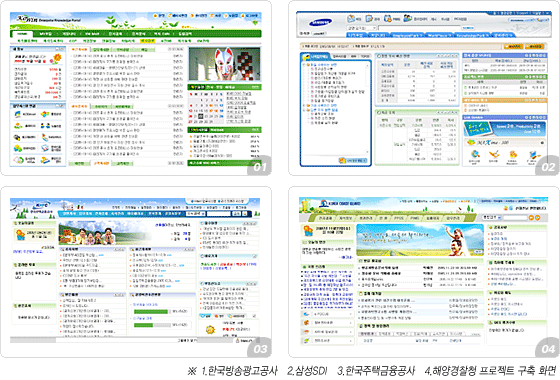Open the mail envelope icon in Samsung toolbar
The width and height of the screenshot is (560, 380).
click(x=351, y=18)
